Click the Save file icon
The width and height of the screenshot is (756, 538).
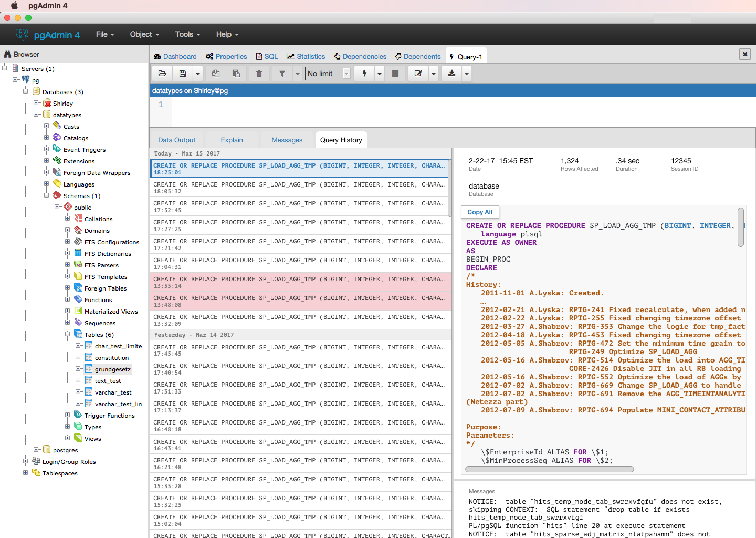[x=182, y=74]
